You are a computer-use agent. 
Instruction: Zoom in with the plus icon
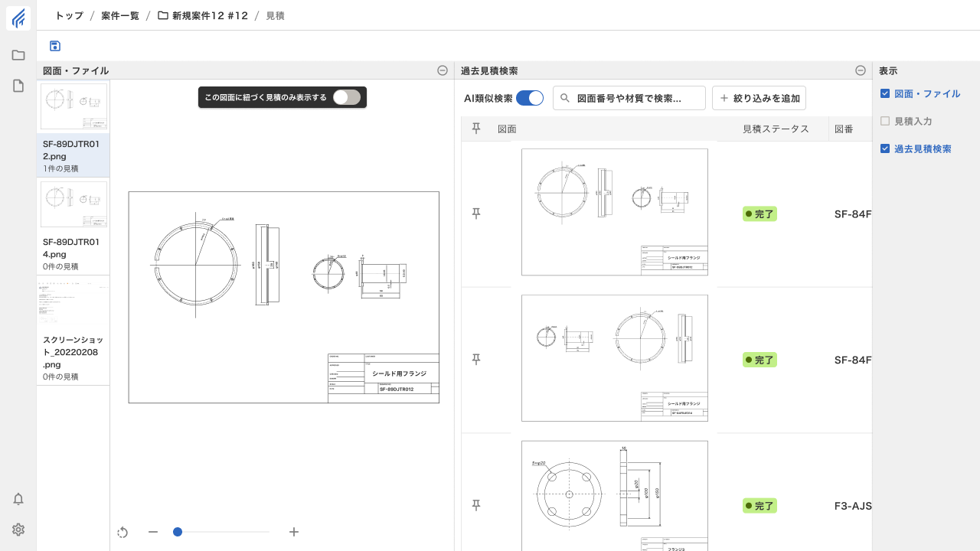coord(294,532)
